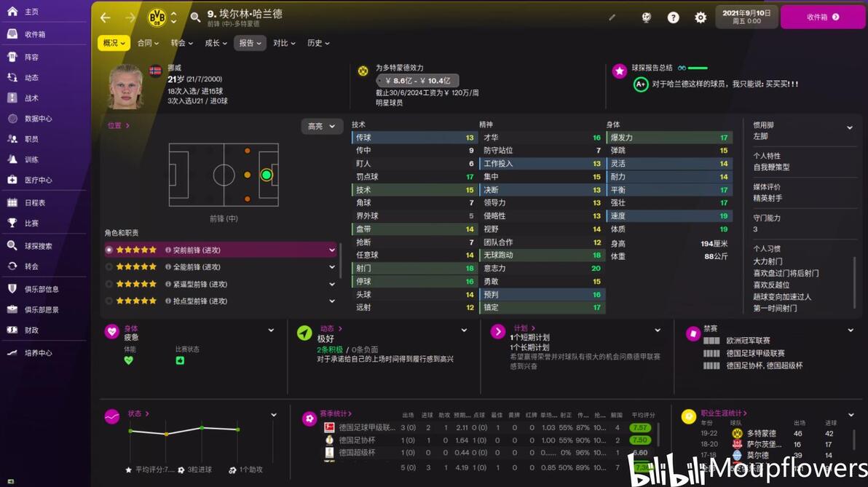This screenshot has height=487, width=868.
Task: Click the scout report knowledge green bar
Action: 698,68
